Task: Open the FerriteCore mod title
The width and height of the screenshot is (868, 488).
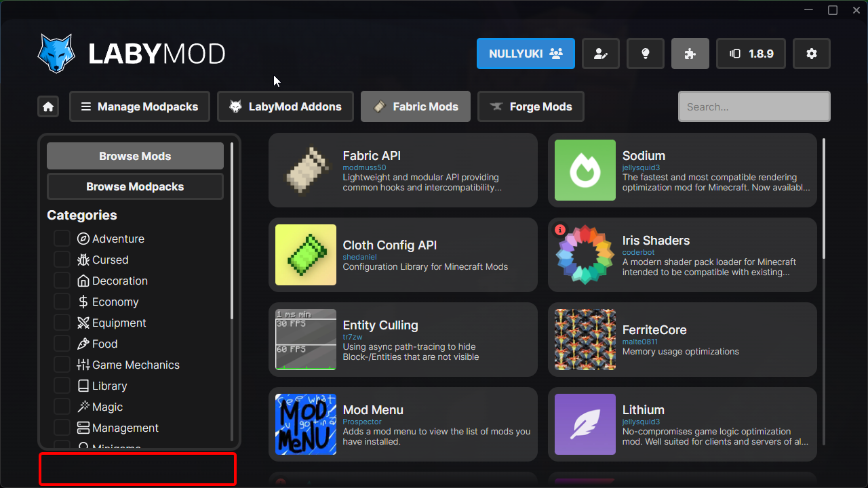Action: [x=654, y=330]
